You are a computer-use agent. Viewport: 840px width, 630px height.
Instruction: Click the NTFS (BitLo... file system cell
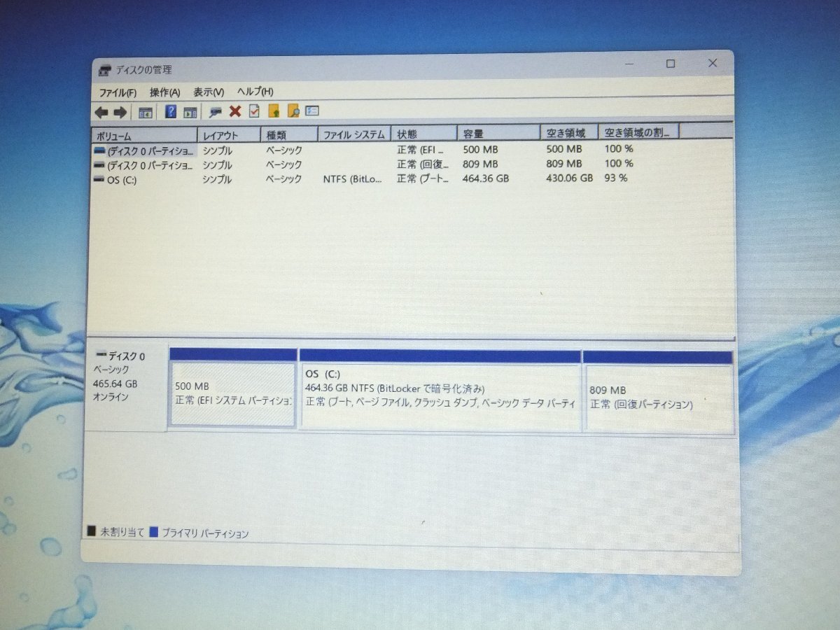coord(353,179)
